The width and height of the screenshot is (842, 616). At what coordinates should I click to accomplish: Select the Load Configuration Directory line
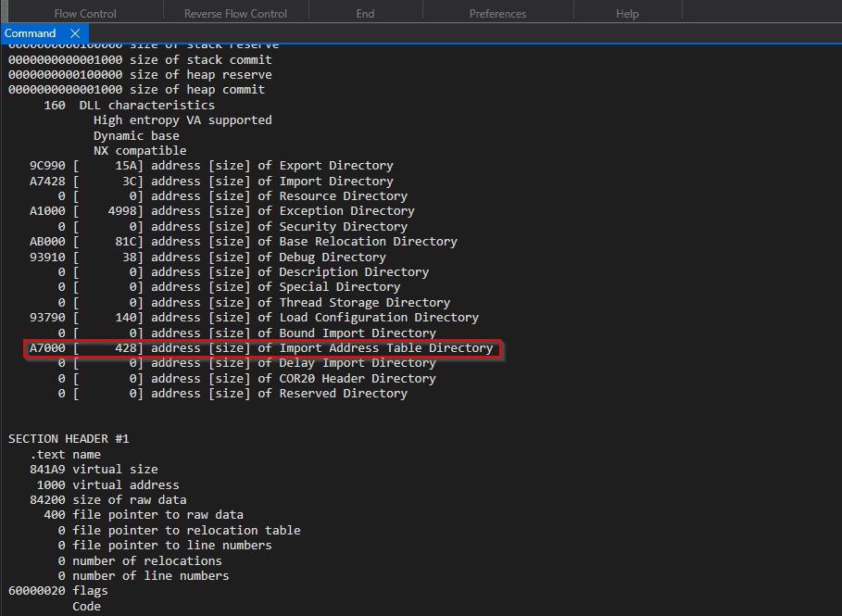click(255, 318)
